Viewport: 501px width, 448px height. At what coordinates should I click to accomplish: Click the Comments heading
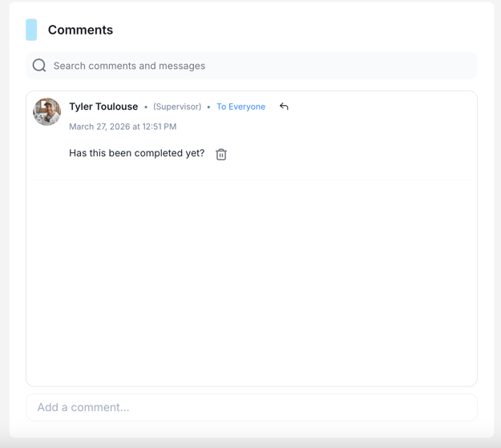[x=80, y=30]
